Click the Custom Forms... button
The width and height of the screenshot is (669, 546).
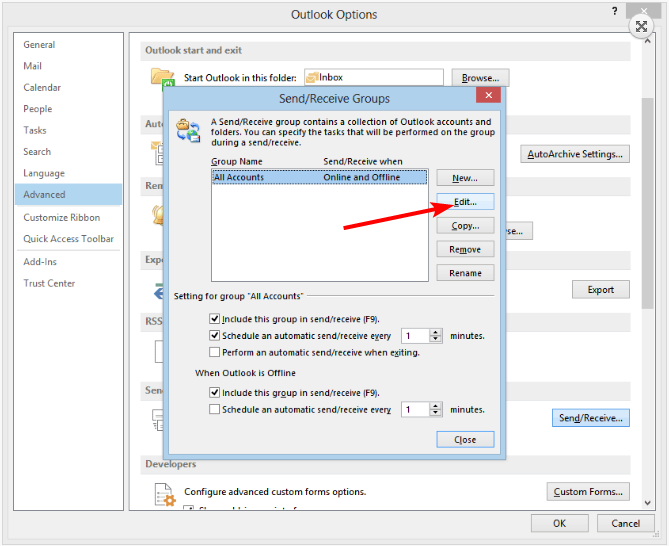(x=588, y=492)
